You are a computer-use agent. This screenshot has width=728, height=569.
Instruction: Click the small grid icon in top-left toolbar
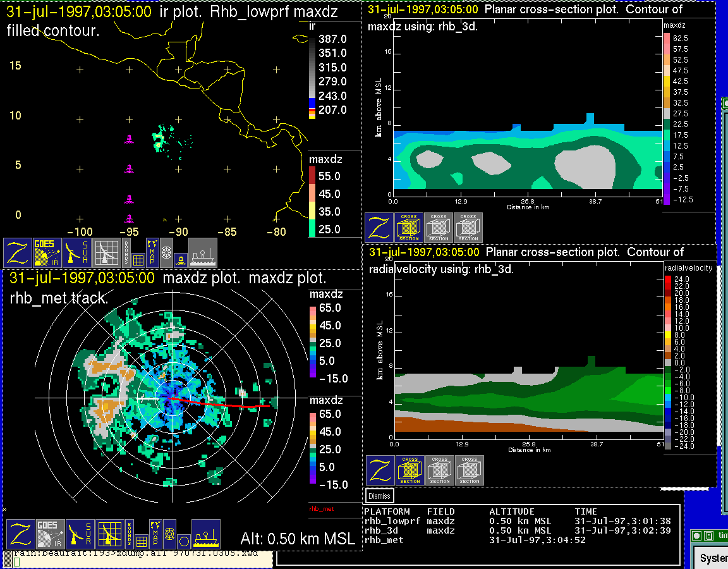click(x=138, y=259)
